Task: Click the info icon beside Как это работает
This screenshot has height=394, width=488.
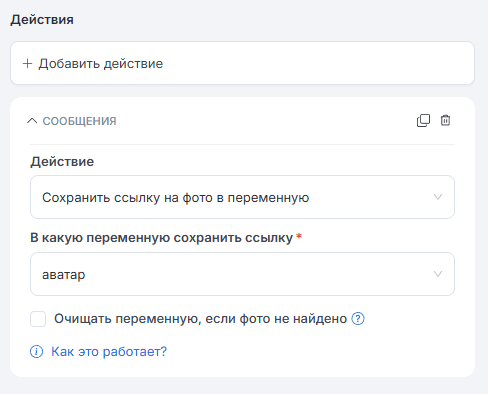Action: [37, 351]
